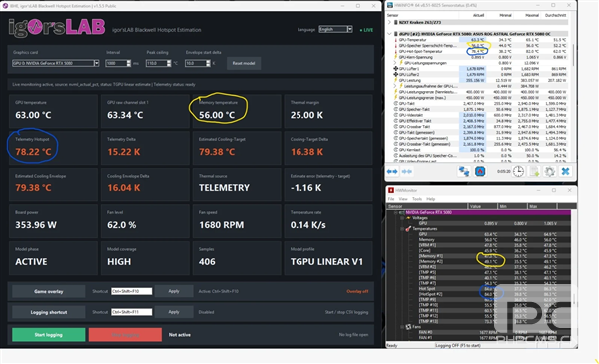Screen dimensions: 599x364
Task: Click the Voltages lightning icon in HWMonitor
Action: click(x=408, y=218)
